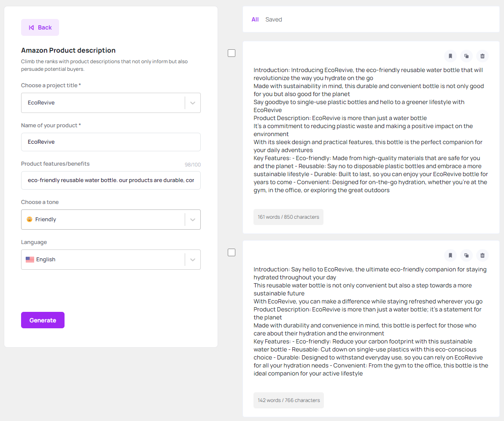Switch to the All tab

255,19
